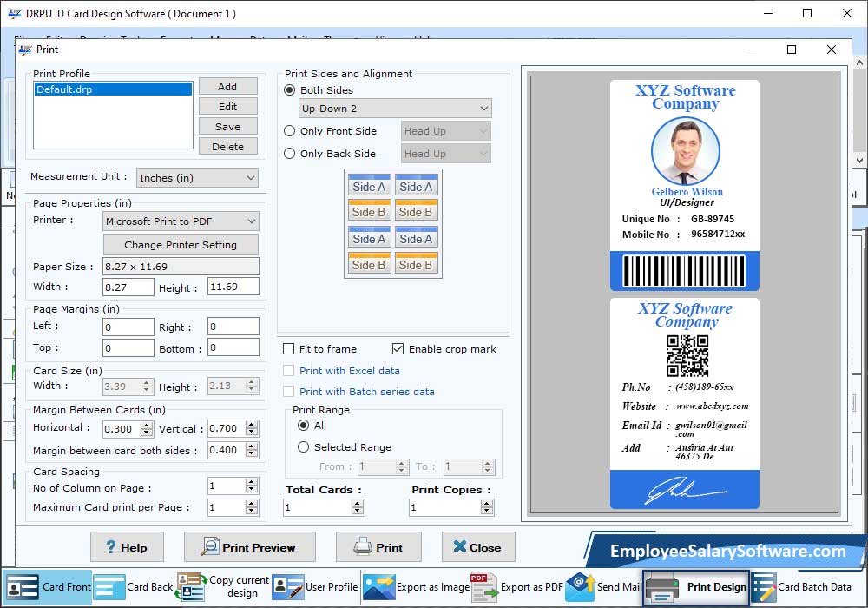Viewport: 868px width, 608px height.
Task: Click main window scrollbar up arrow
Action: (x=859, y=62)
